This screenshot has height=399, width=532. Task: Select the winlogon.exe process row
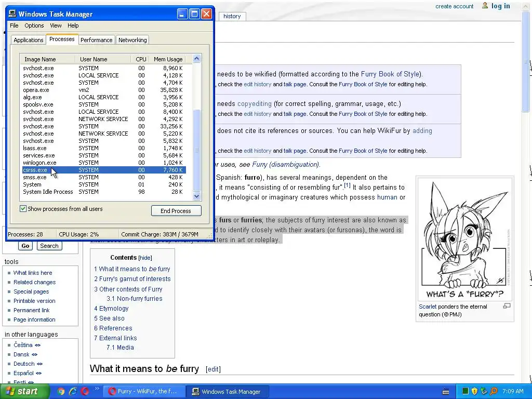tap(104, 163)
